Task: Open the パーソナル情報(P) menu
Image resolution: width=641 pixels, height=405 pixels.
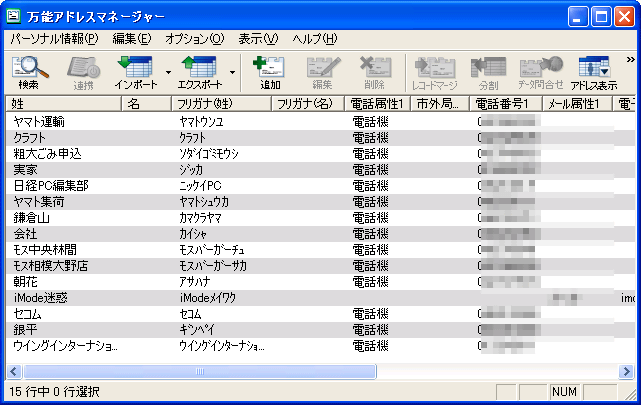Action: (x=54, y=39)
